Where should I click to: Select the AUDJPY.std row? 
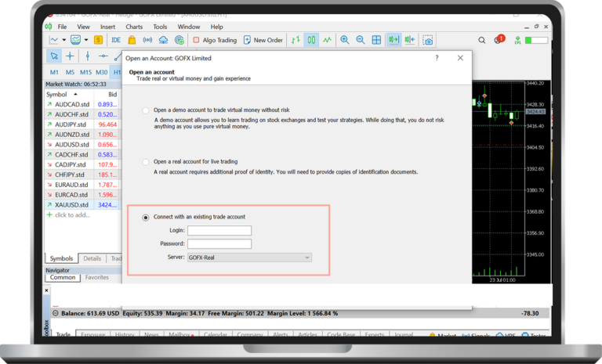pos(82,124)
